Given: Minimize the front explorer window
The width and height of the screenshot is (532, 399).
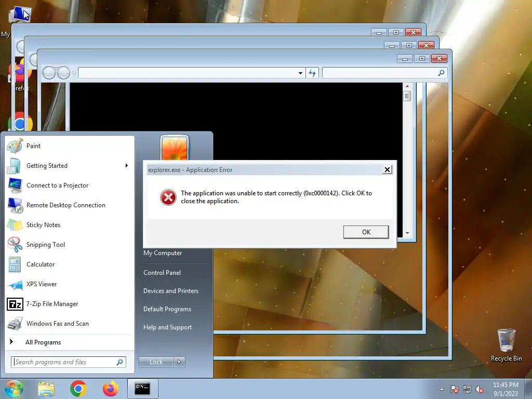Looking at the screenshot, I should 405,58.
